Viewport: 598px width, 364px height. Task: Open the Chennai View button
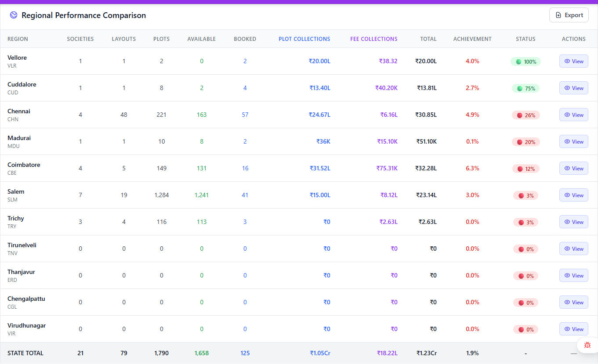[573, 115]
